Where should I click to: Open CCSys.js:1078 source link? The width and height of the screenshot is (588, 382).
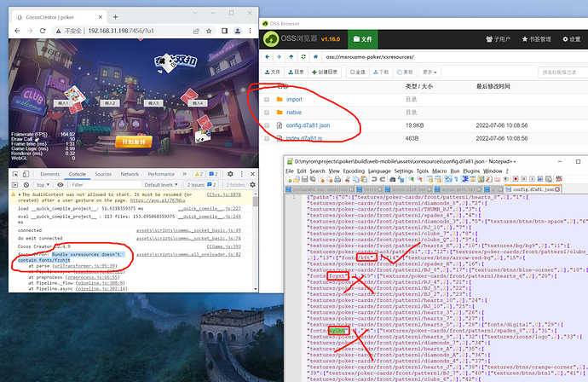pos(223,194)
